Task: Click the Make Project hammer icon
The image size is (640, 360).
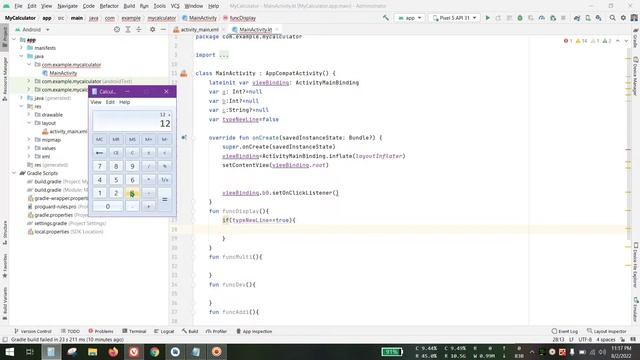Action: pos(386,18)
